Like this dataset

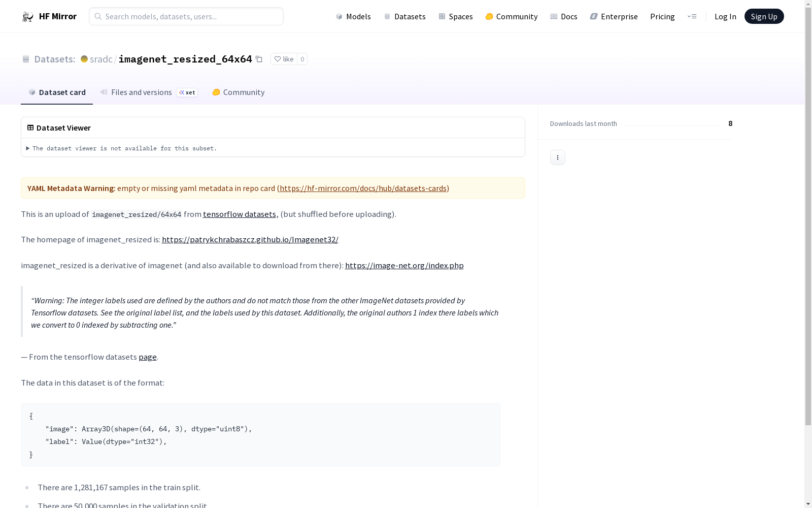coord(284,59)
